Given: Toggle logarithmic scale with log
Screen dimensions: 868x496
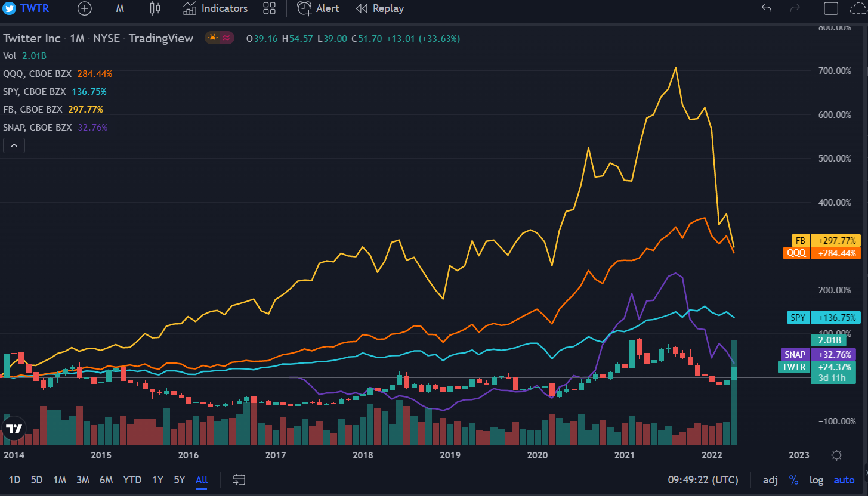Looking at the screenshot, I should tap(816, 480).
